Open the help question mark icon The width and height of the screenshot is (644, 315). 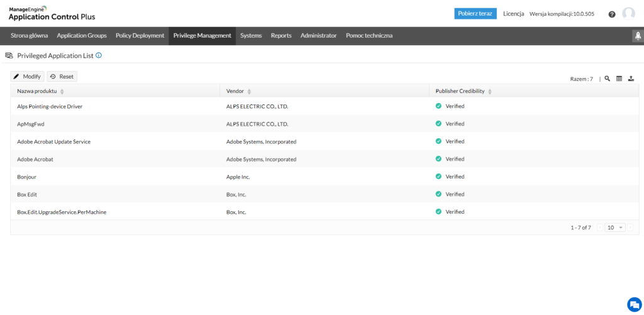point(612,14)
